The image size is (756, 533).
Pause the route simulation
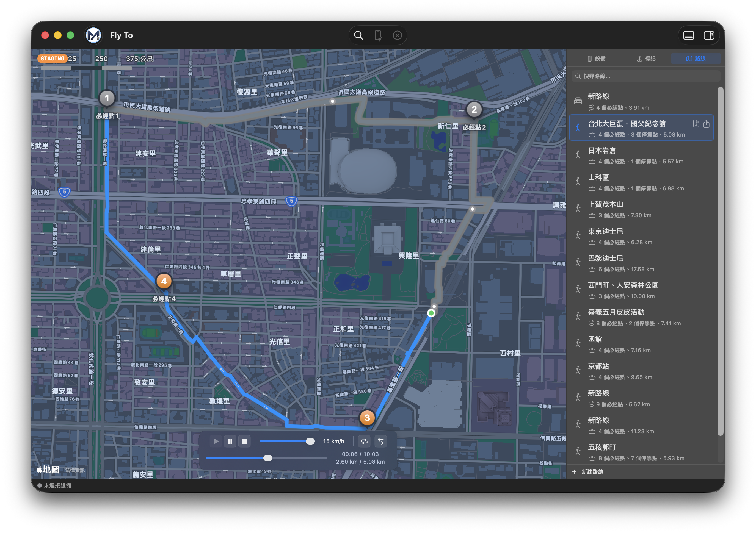tap(230, 442)
